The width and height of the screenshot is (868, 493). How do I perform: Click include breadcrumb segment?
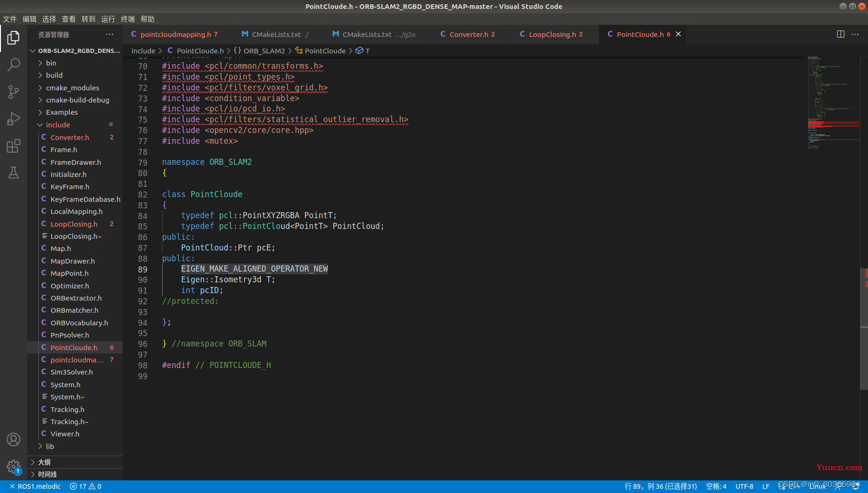click(x=143, y=51)
